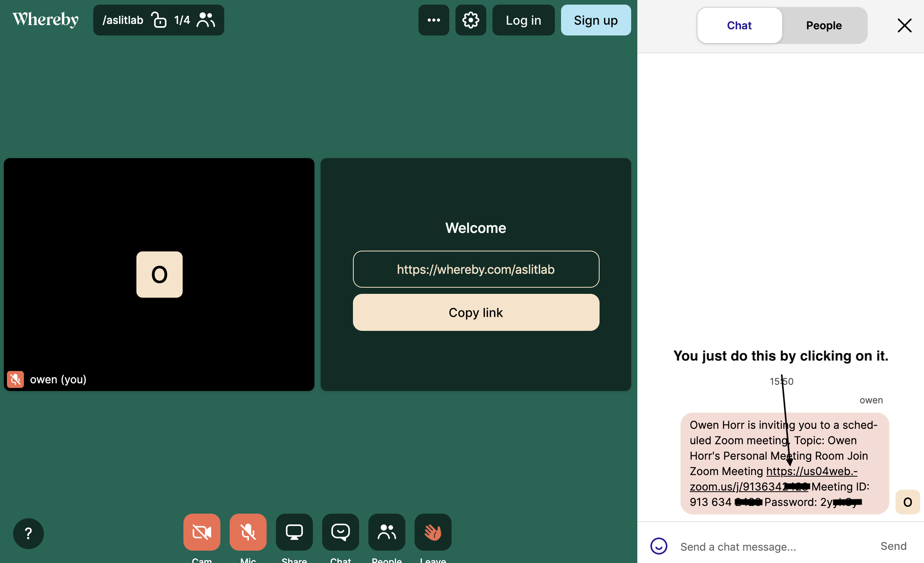
Task: Open the People button in bottom toolbar
Action: (386, 532)
